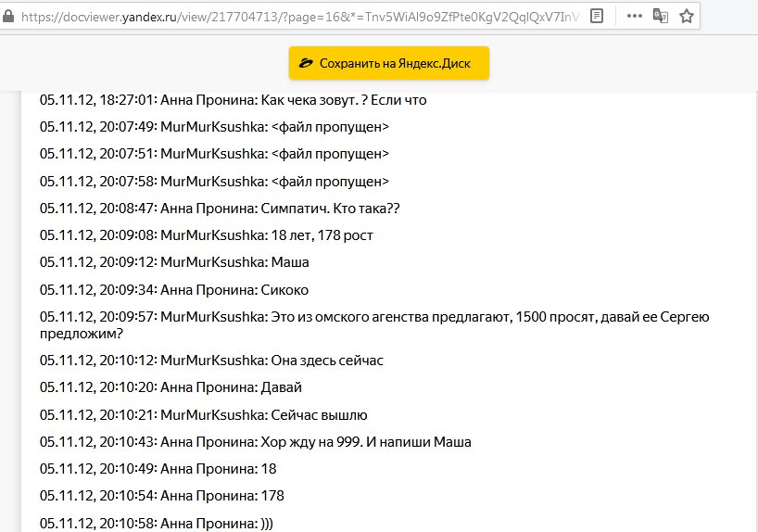Click line 'Она здесь сейчас'
Image resolution: width=758 pixels, height=532 pixels.
211,361
